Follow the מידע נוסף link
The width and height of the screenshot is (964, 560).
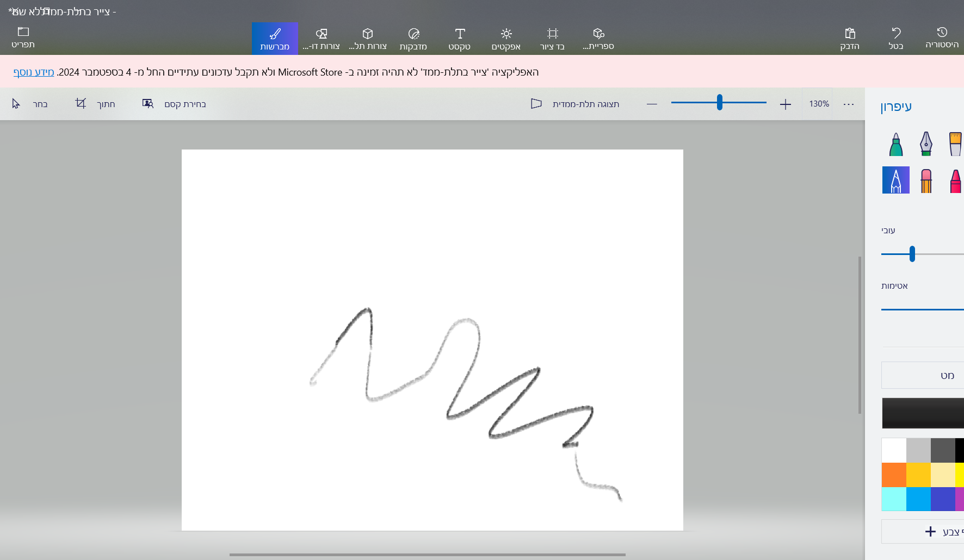[x=34, y=72]
